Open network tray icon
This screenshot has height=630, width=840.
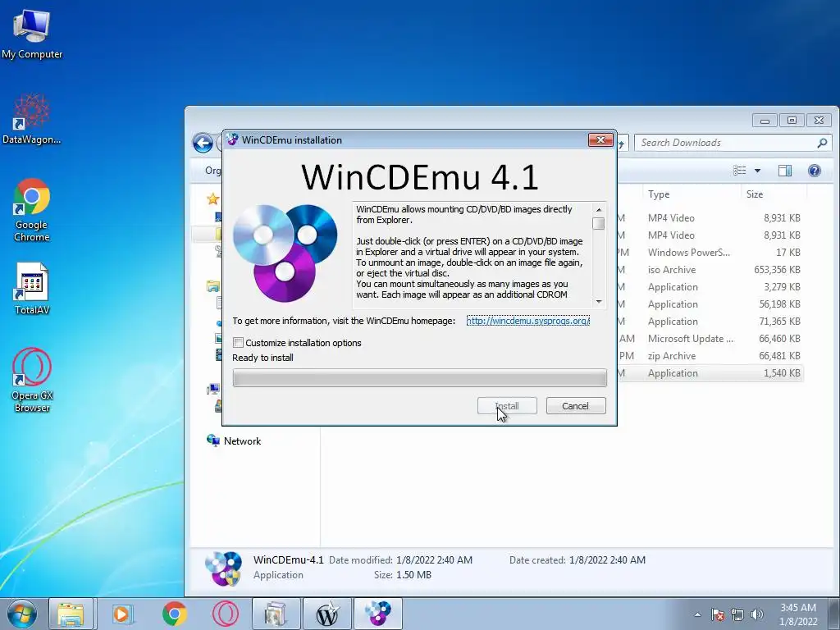[x=737, y=614]
